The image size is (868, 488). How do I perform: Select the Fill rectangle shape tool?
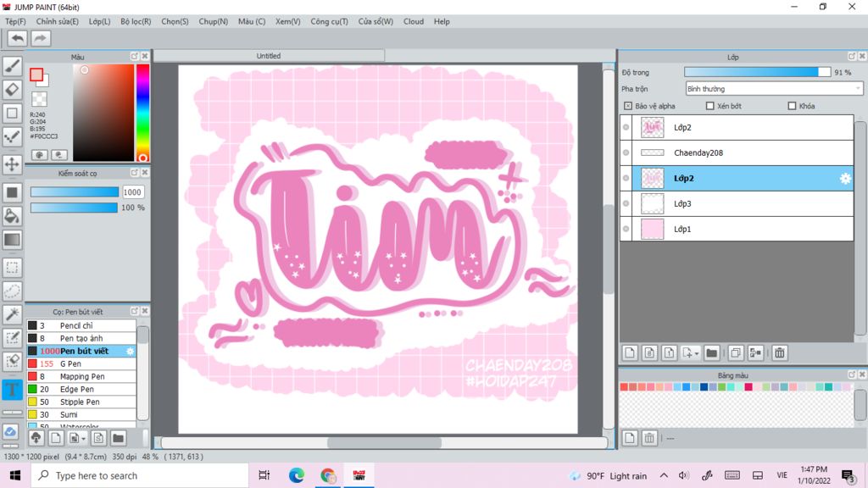[12, 192]
